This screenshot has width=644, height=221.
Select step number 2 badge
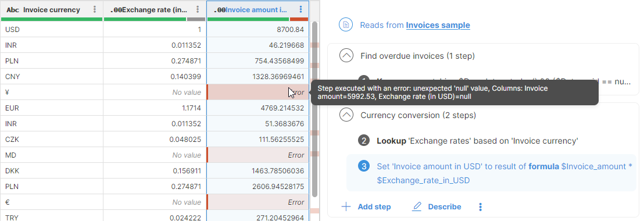[364, 141]
